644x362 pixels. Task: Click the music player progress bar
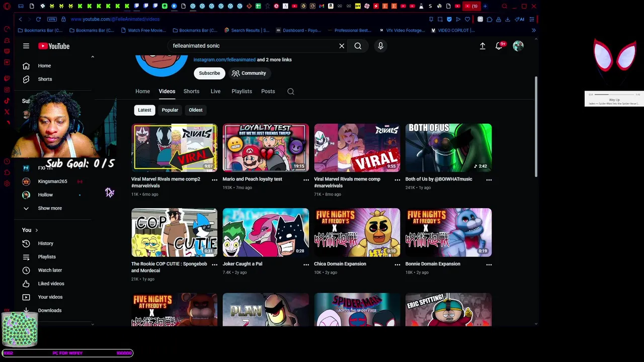point(614,95)
